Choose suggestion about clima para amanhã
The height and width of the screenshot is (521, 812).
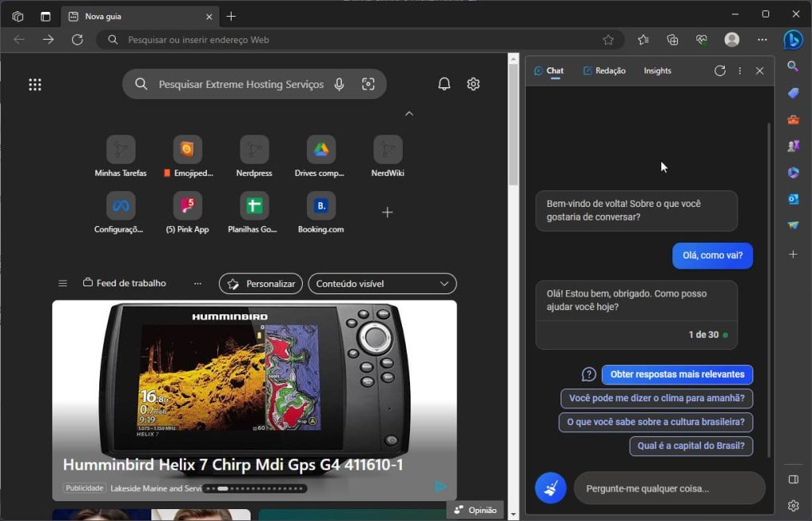[x=657, y=398]
